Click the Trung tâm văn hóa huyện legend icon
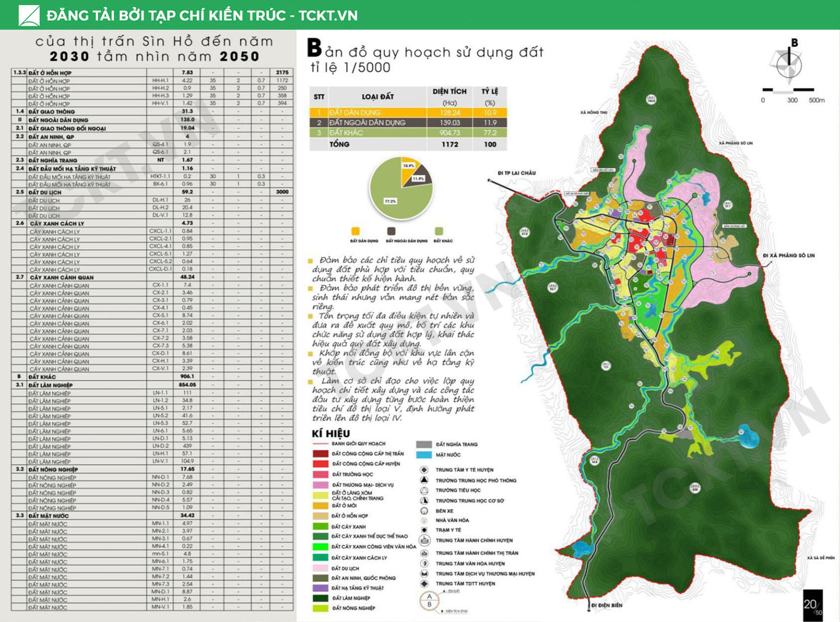 point(424,563)
